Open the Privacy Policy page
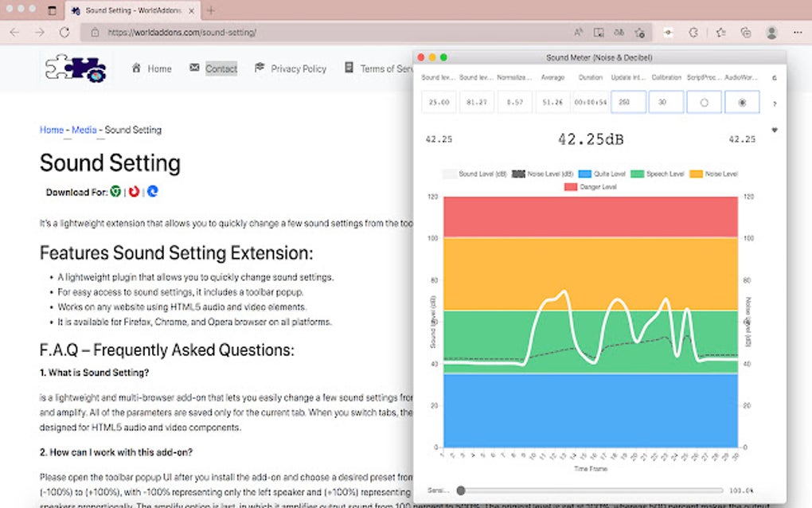The width and height of the screenshot is (812, 508). coord(298,68)
